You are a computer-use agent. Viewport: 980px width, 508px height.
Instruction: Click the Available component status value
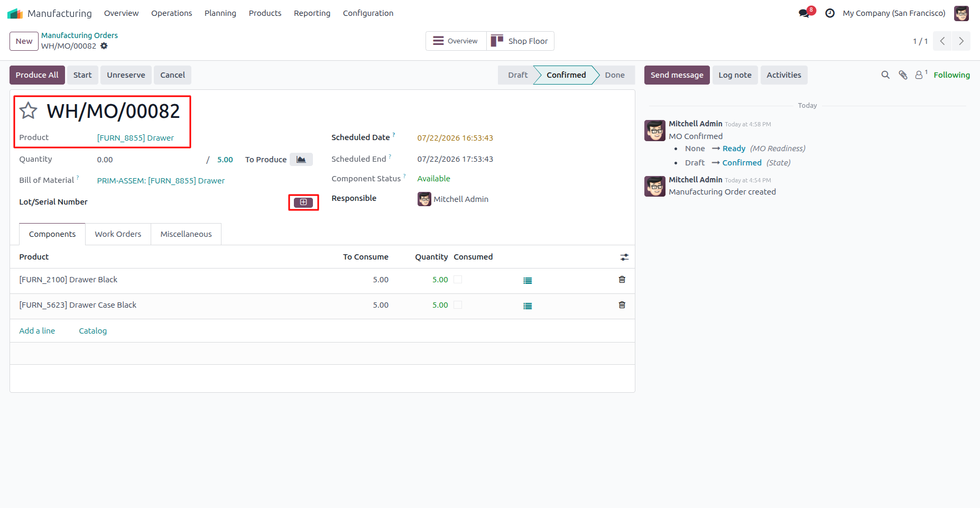point(434,179)
